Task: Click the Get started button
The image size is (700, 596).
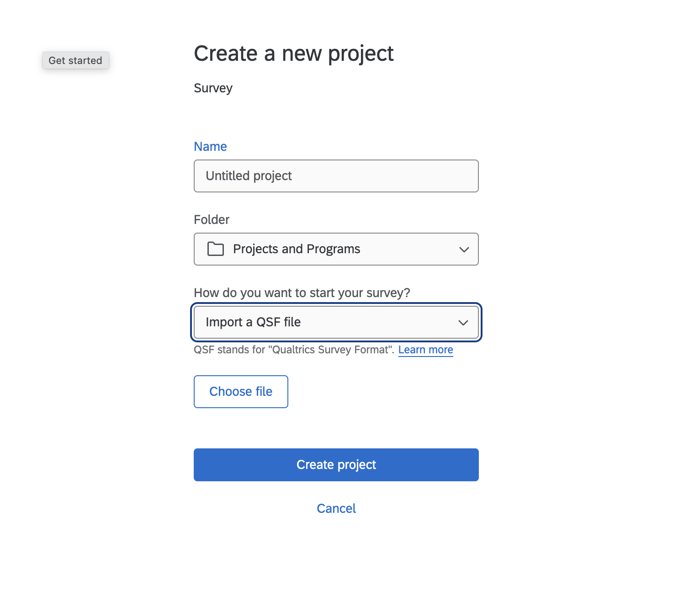Action: (x=75, y=60)
